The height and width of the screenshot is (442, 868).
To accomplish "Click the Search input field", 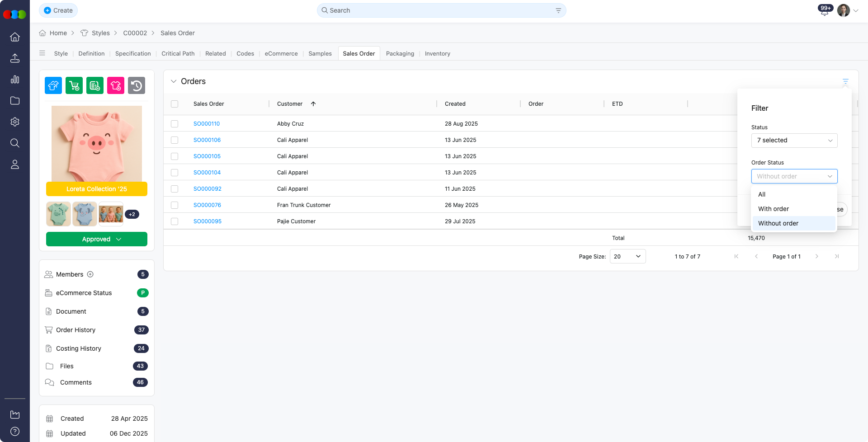I will coord(441,10).
